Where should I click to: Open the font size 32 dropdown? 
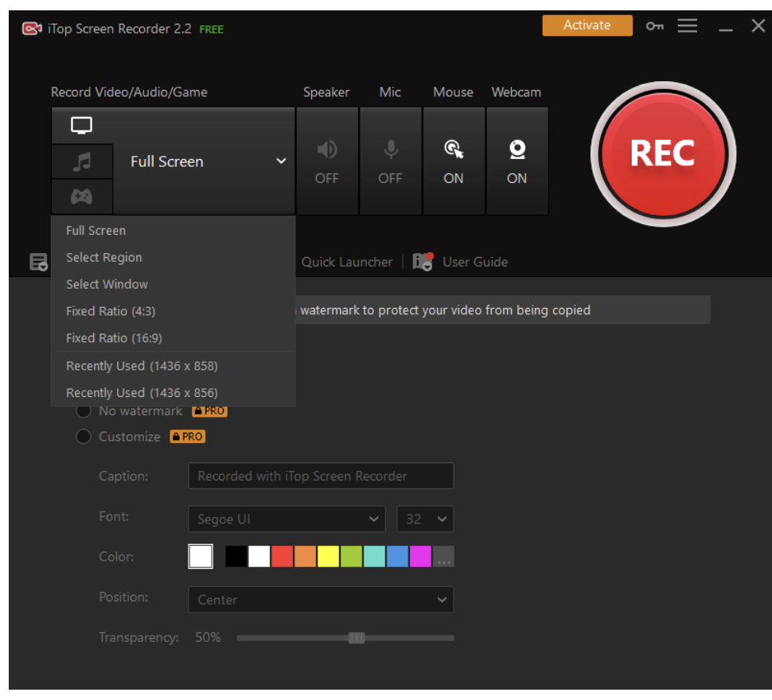coord(425,519)
